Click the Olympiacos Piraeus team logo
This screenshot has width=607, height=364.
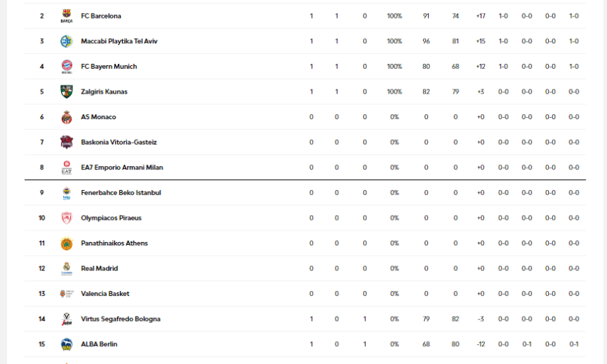coord(66,218)
